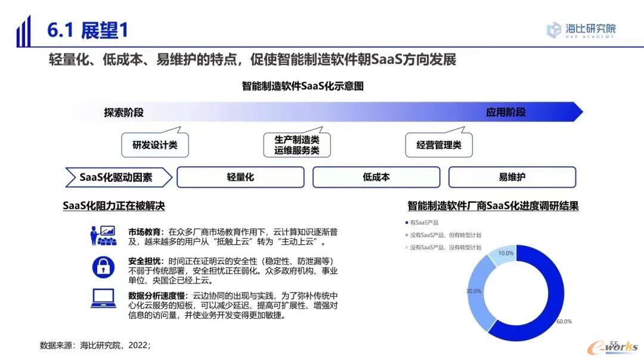Click the light blue 10% donut segment
This screenshot has height=361, width=644.
point(503,254)
